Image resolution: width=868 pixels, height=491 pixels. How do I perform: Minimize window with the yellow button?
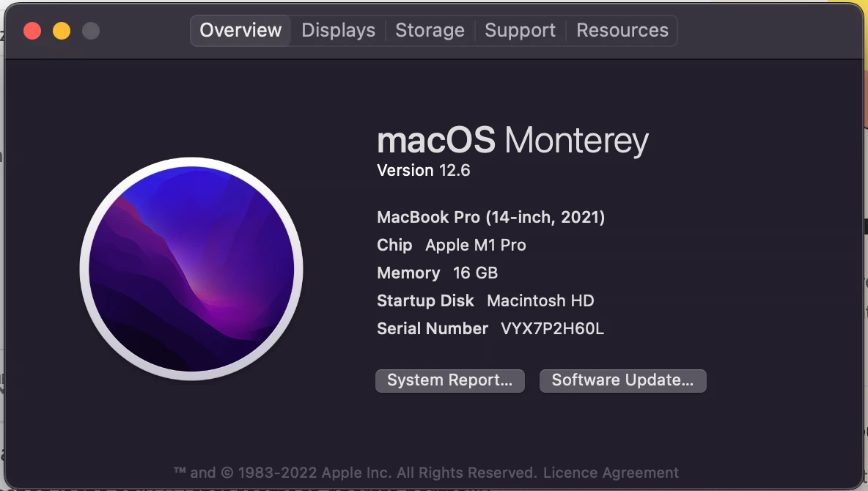pyautogui.click(x=62, y=31)
